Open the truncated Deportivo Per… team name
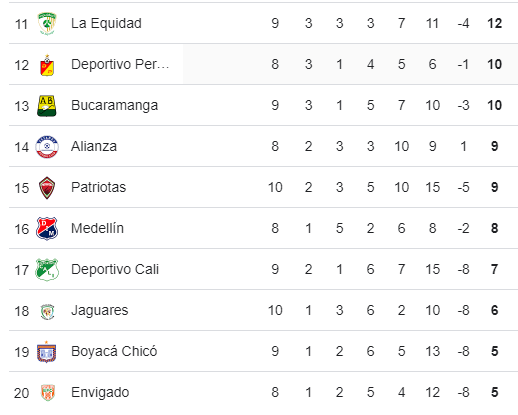The image size is (518, 415). tap(120, 64)
